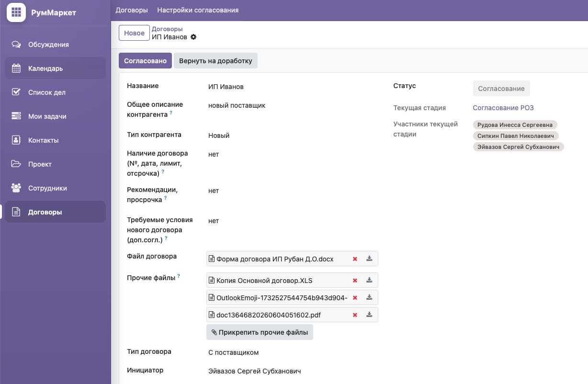Click the Договоры document icon in sidebar
588x384 pixels.
pyautogui.click(x=16, y=212)
